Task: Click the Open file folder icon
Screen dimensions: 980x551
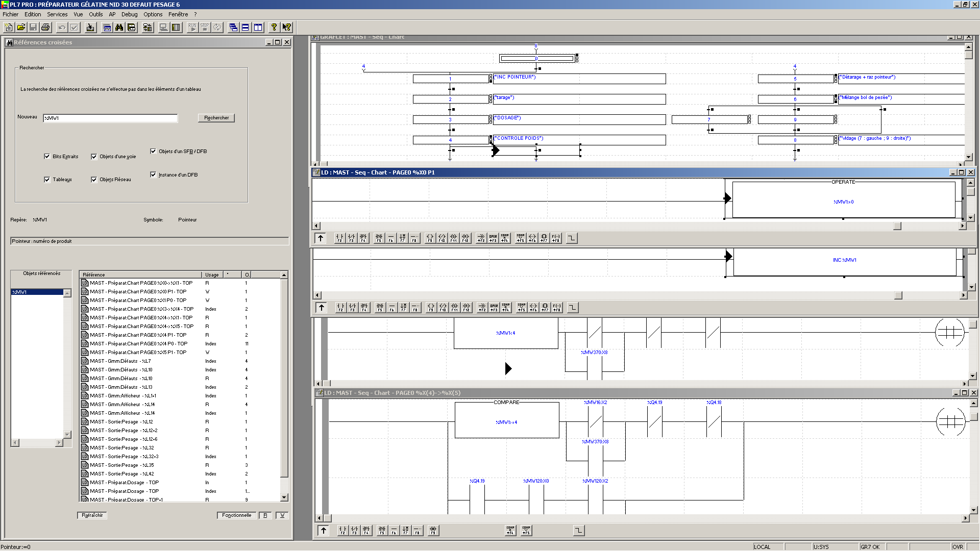Action: 21,27
